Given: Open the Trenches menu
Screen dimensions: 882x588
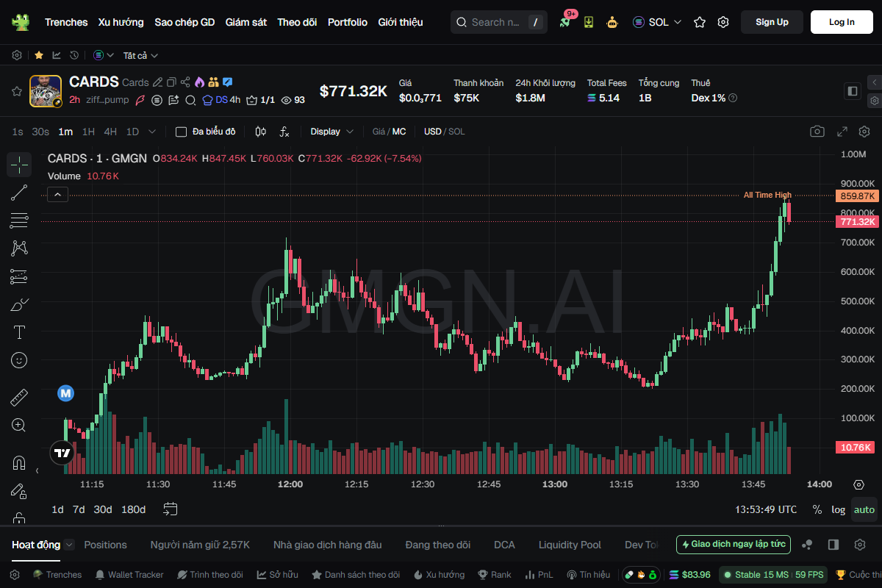Looking at the screenshot, I should pos(66,22).
